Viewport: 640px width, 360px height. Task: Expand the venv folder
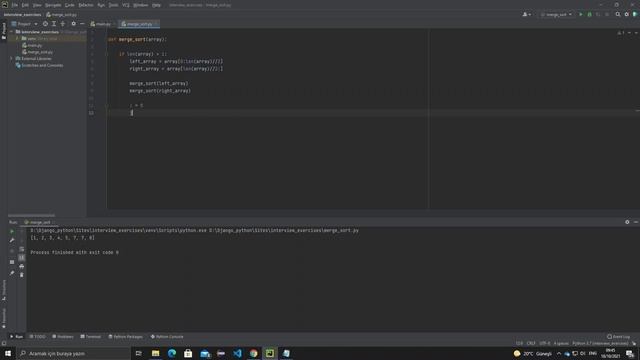pos(17,38)
